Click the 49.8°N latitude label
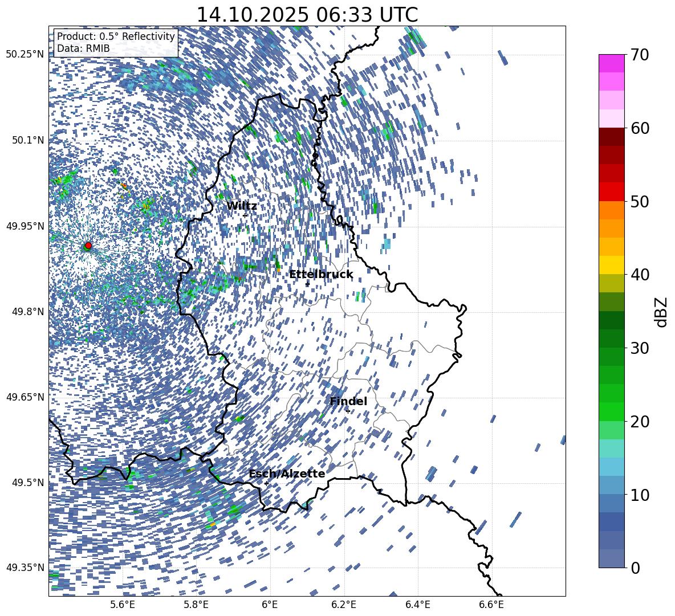The width and height of the screenshot is (675, 616). click(28, 312)
